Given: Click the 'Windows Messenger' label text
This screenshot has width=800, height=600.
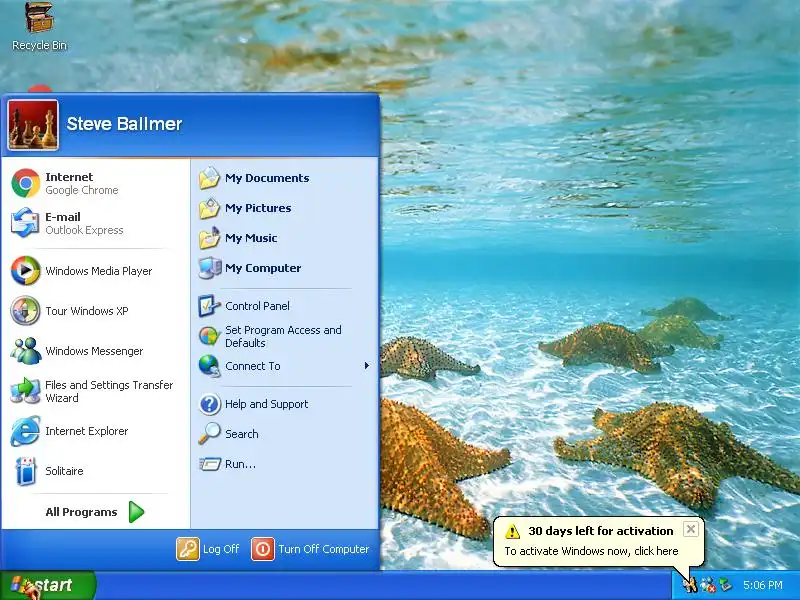Looking at the screenshot, I should [94, 351].
